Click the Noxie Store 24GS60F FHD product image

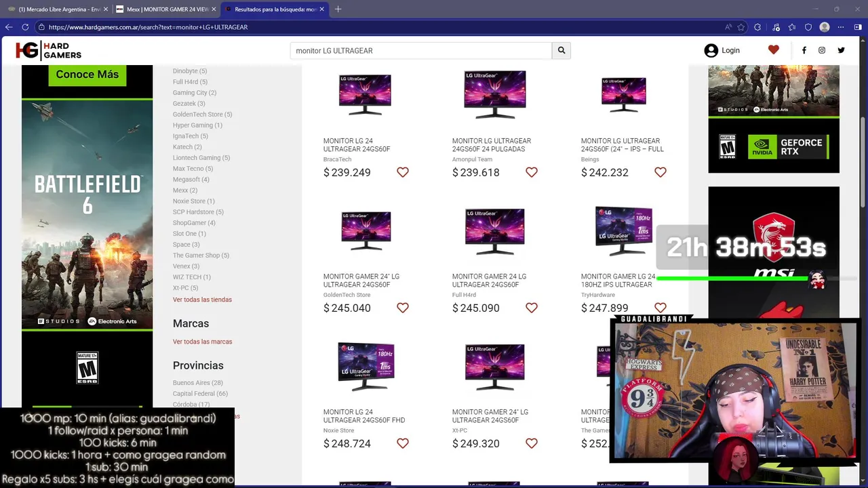(x=366, y=367)
